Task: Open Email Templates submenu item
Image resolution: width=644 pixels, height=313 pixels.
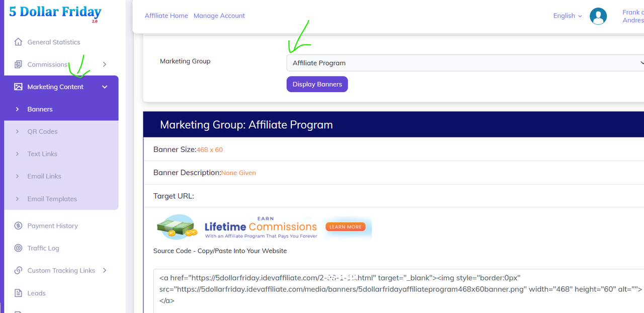Action: coord(52,199)
